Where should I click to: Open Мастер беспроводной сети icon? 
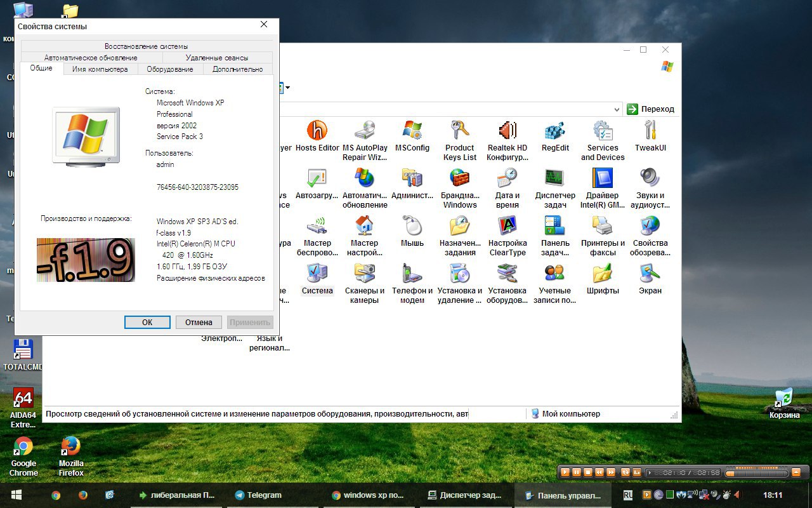317,236
